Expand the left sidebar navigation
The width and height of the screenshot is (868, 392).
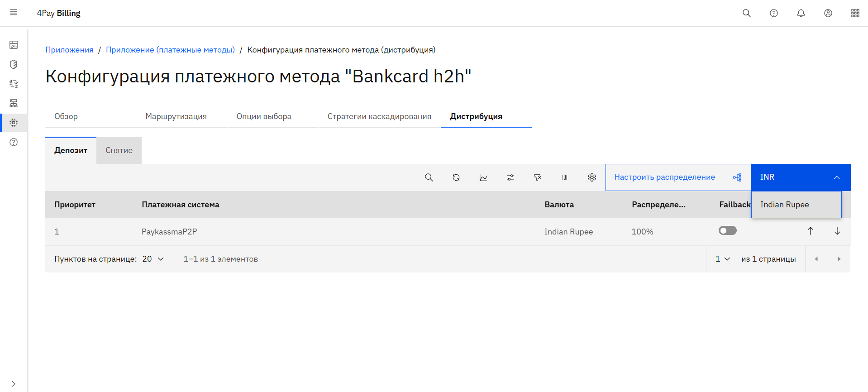[x=14, y=383]
